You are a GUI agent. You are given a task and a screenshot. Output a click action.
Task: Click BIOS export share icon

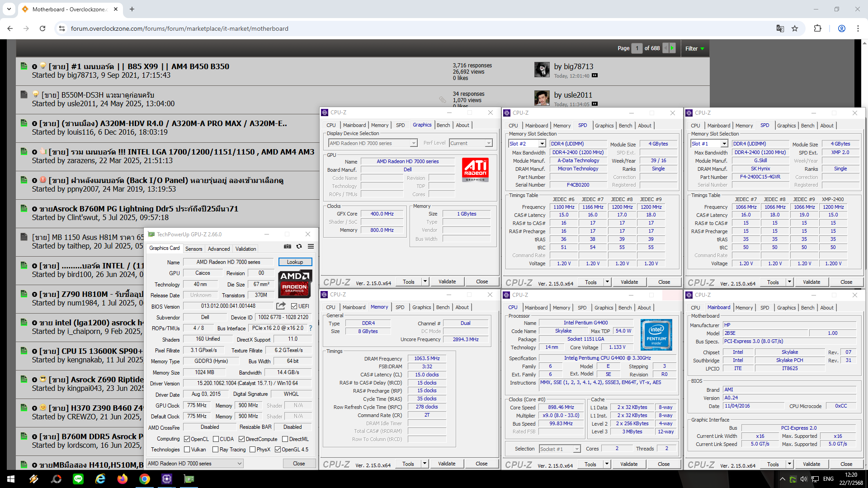(x=281, y=306)
